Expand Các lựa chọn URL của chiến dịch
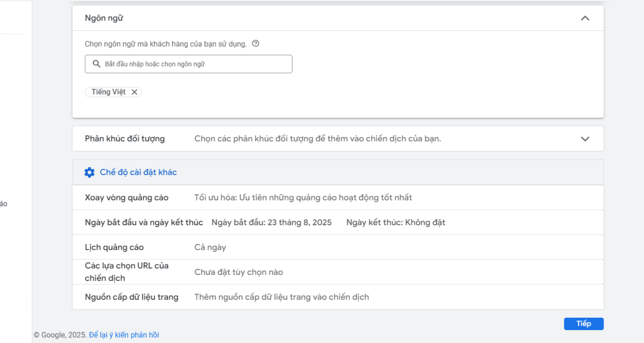 [x=127, y=272]
